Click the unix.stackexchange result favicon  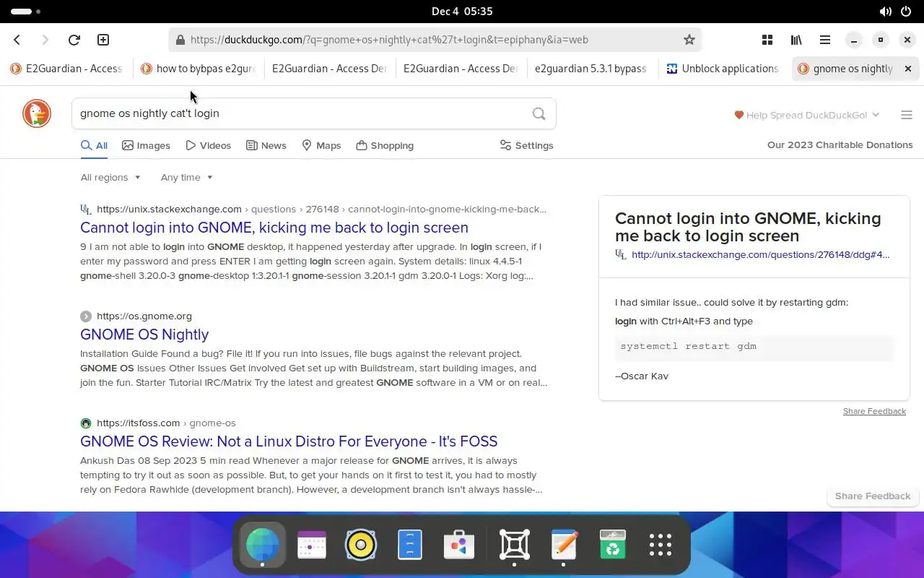[x=86, y=210]
